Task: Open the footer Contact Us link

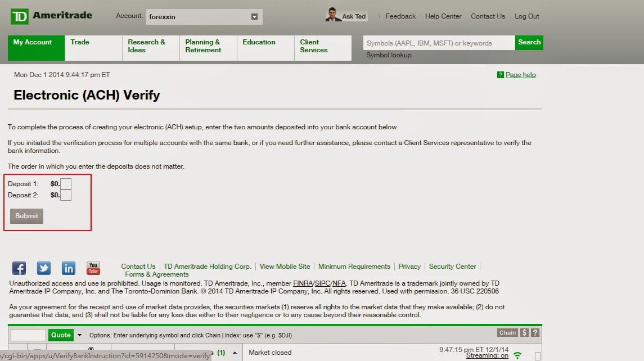Action: 138,267
